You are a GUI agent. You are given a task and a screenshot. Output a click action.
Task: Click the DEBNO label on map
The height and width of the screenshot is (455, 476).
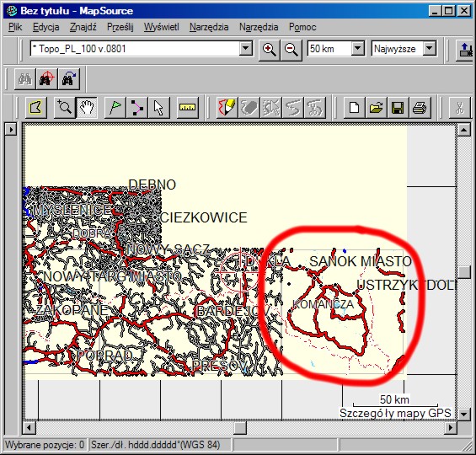pyautogui.click(x=152, y=185)
